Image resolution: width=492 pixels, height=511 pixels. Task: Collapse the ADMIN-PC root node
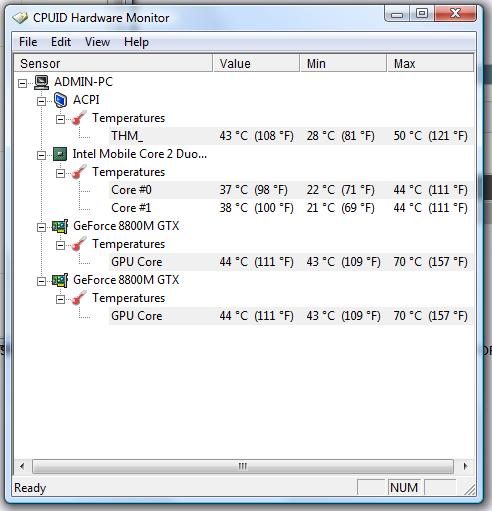click(x=22, y=83)
